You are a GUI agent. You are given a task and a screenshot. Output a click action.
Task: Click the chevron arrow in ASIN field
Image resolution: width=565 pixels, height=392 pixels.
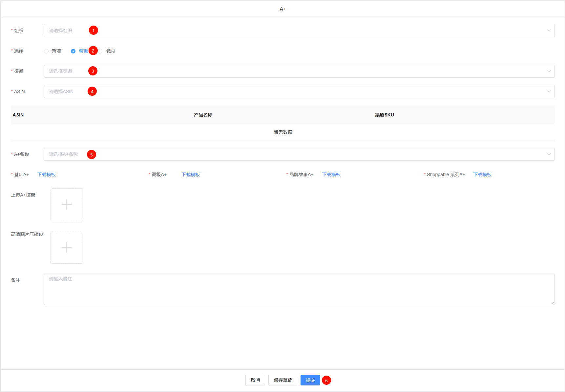(x=549, y=92)
